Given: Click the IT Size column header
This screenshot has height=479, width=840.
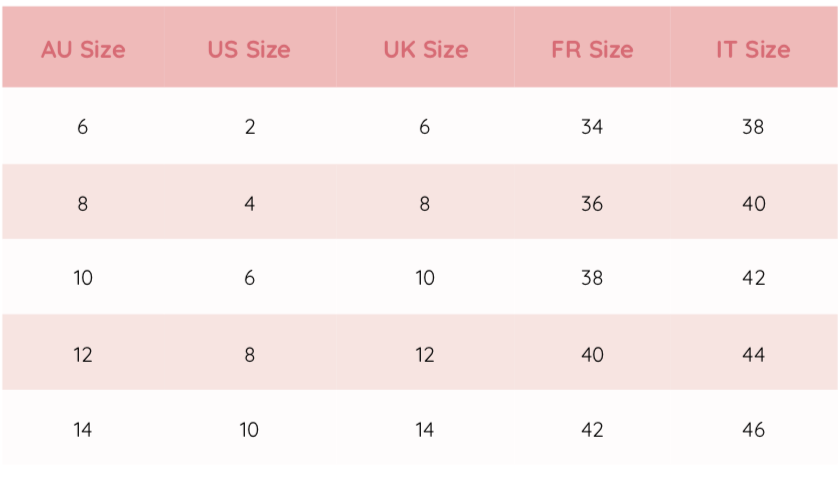Looking at the screenshot, I should click(x=753, y=49).
